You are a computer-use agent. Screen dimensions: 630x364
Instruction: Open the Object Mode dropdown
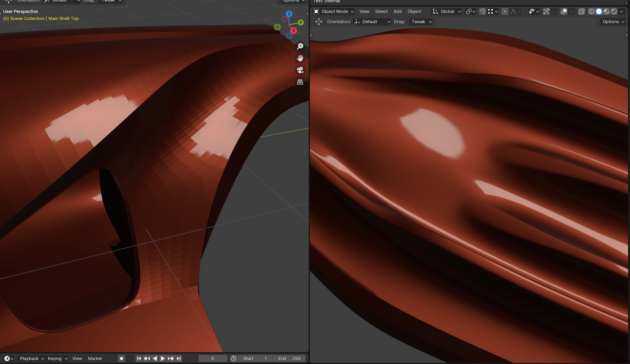point(333,11)
